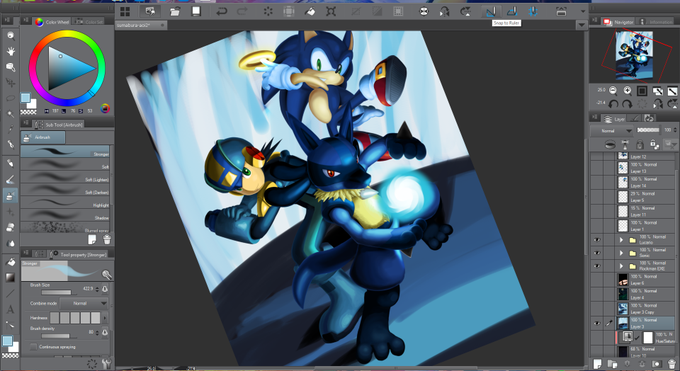
Task: Select the Auto select magic wand tool
Action: 10,114
